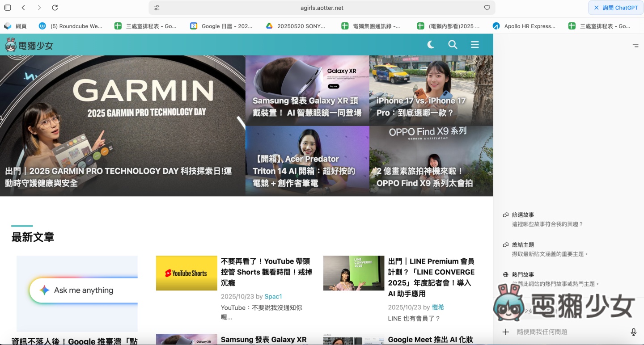The image size is (644, 345).
Task: Toggle the browser sidebar panel icon
Action: pos(8,8)
